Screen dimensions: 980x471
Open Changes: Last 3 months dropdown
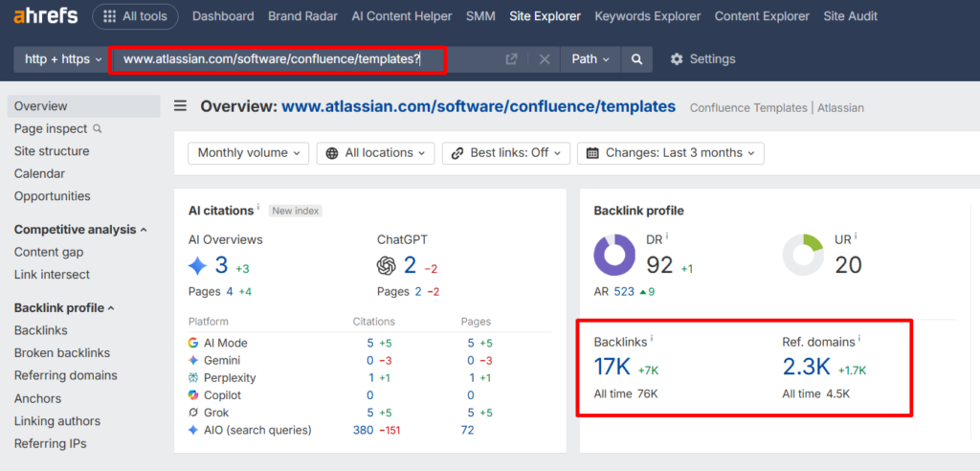[x=671, y=153]
